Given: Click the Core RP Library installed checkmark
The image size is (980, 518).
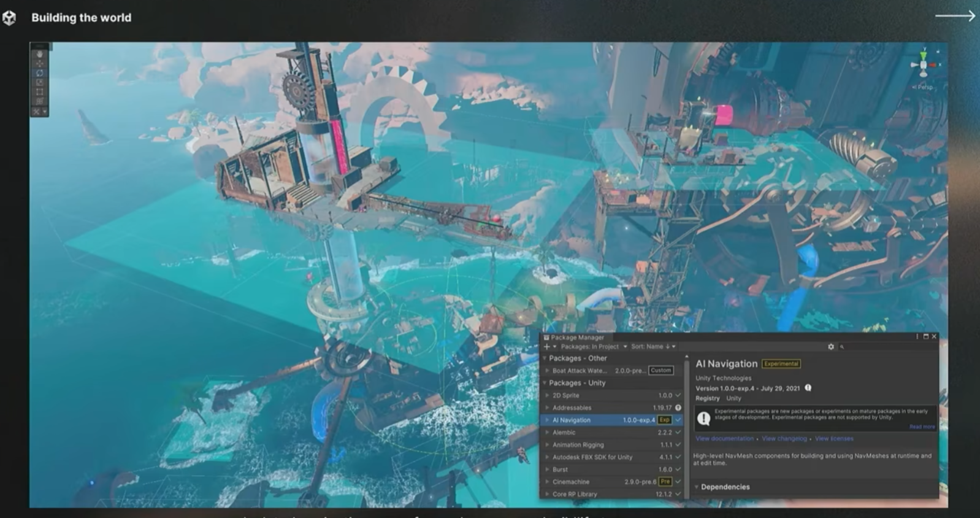Looking at the screenshot, I should pyautogui.click(x=678, y=494).
